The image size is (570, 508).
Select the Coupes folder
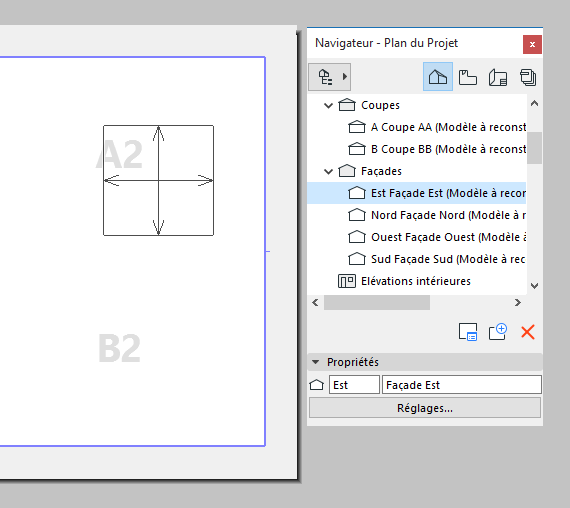(x=380, y=105)
